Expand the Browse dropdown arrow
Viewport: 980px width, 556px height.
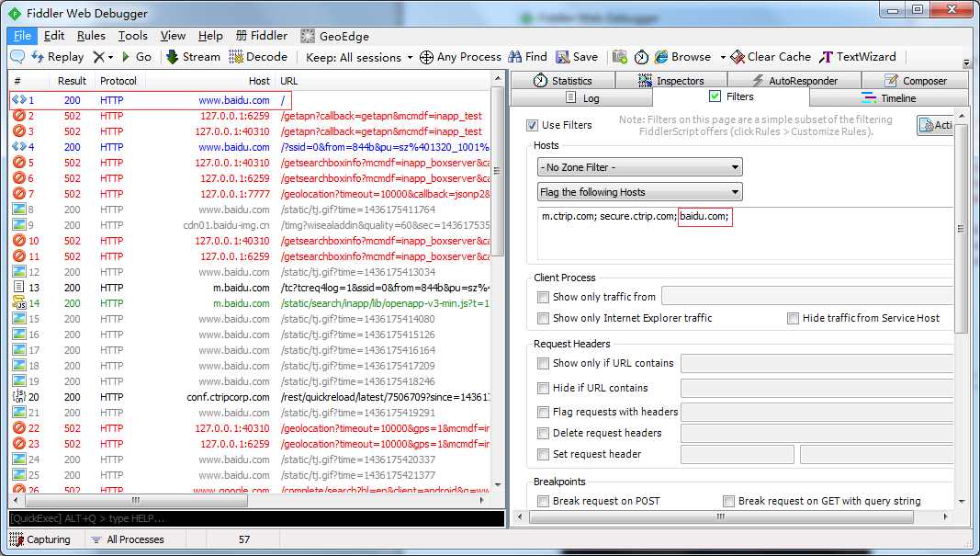[723, 57]
